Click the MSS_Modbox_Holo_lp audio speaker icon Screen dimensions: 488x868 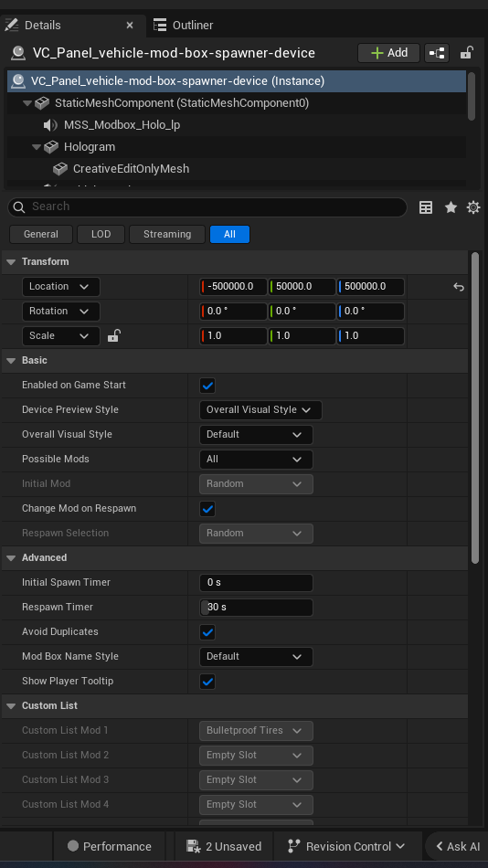tap(50, 125)
